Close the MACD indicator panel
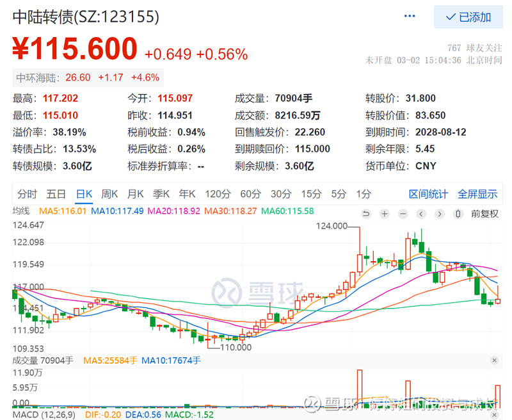The width and height of the screenshot is (512, 420). coord(494,415)
